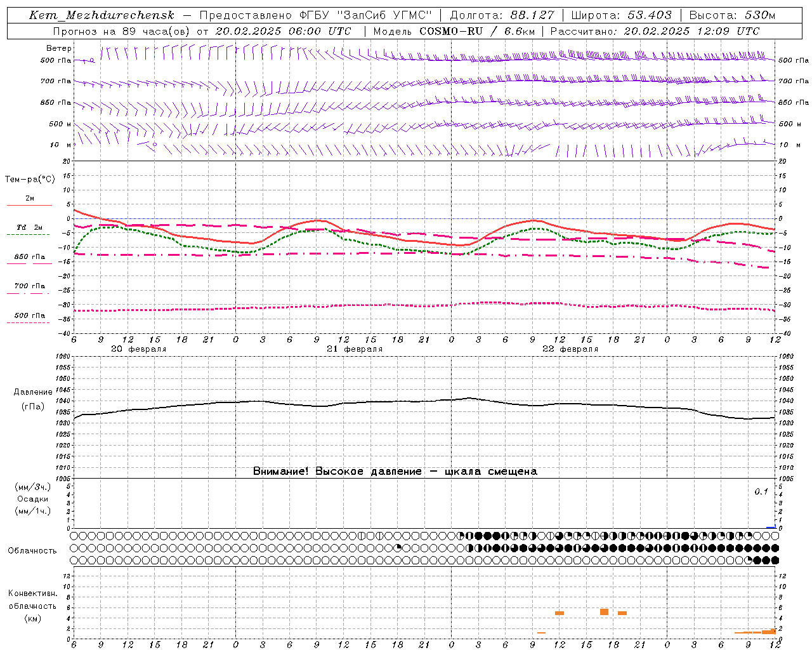Click the 22 февраля date label
812x650 pixels.
pos(570,349)
